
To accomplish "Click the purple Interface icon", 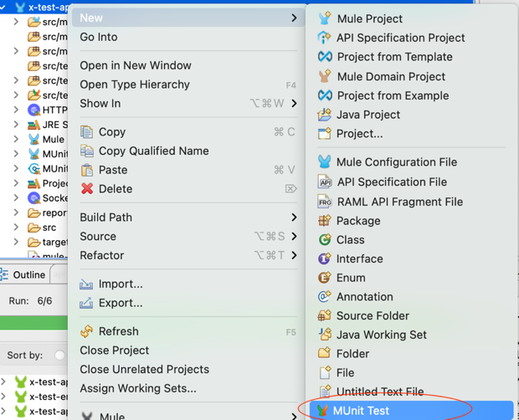I will tap(325, 259).
